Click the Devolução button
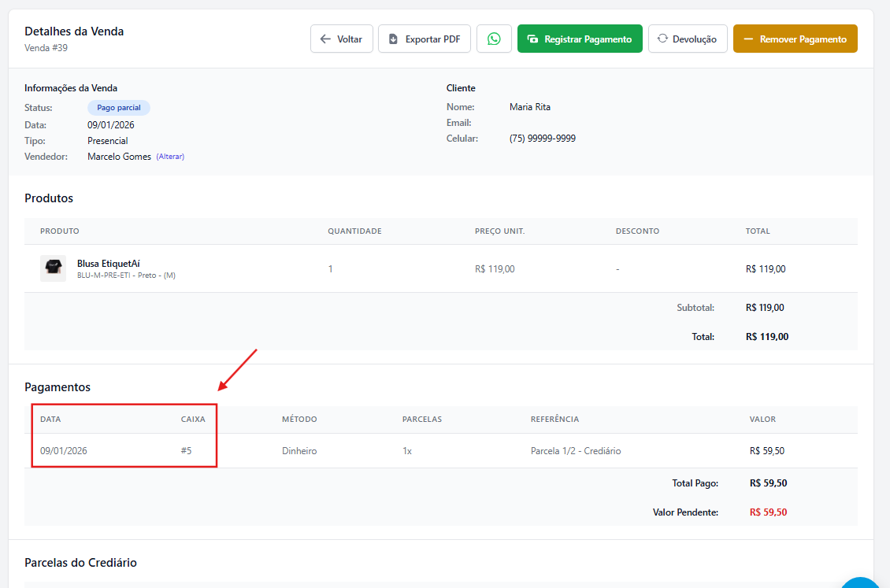The height and width of the screenshot is (588, 890). (687, 39)
